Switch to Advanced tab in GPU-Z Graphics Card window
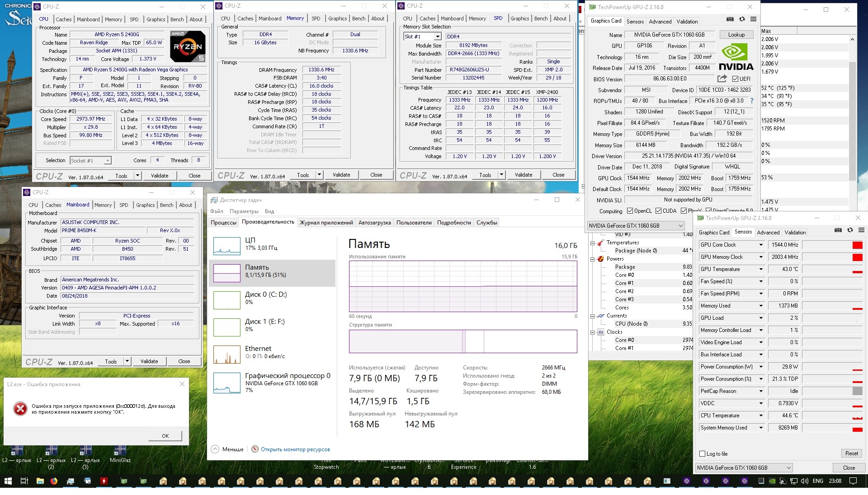The image size is (868, 495). tap(660, 22)
